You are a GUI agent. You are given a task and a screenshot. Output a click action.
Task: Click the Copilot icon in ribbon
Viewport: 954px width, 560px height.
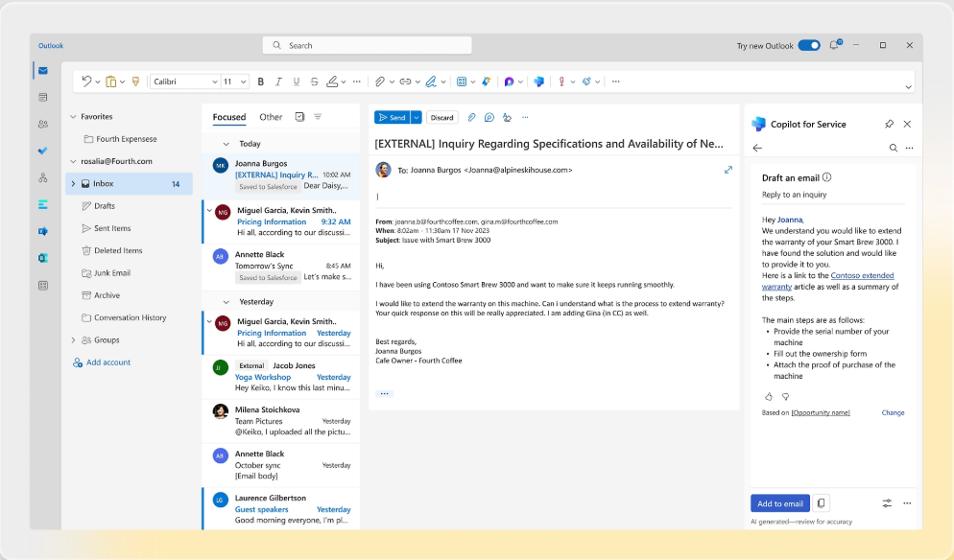pyautogui.click(x=538, y=82)
